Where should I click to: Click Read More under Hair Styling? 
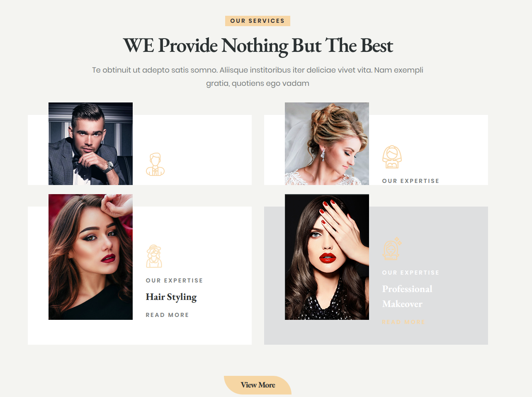click(167, 315)
